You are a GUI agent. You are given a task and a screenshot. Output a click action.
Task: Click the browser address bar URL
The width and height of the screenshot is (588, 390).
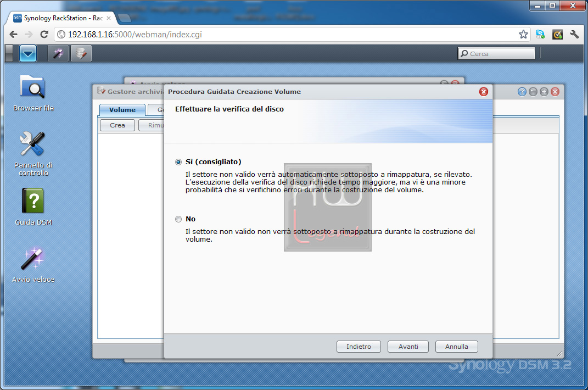(135, 35)
